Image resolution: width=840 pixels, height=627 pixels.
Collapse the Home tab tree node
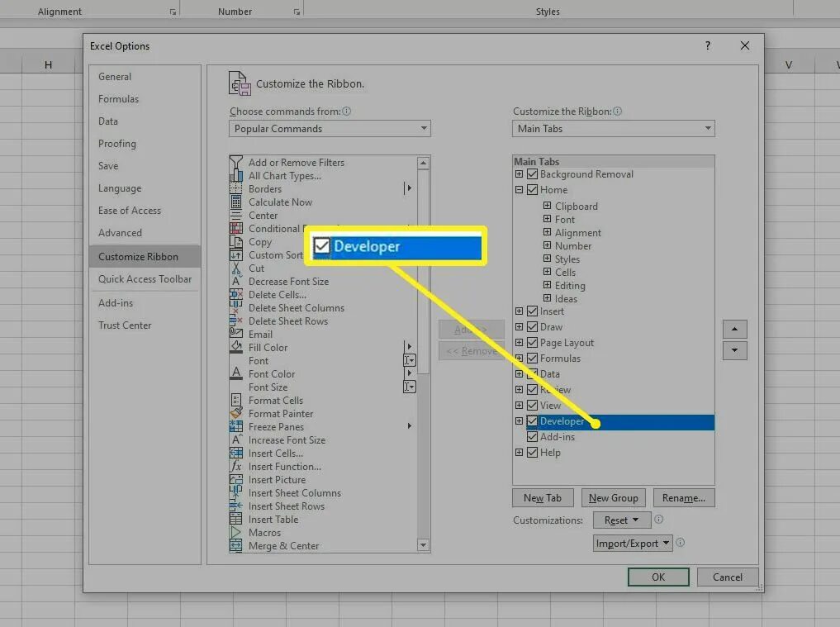coord(519,190)
